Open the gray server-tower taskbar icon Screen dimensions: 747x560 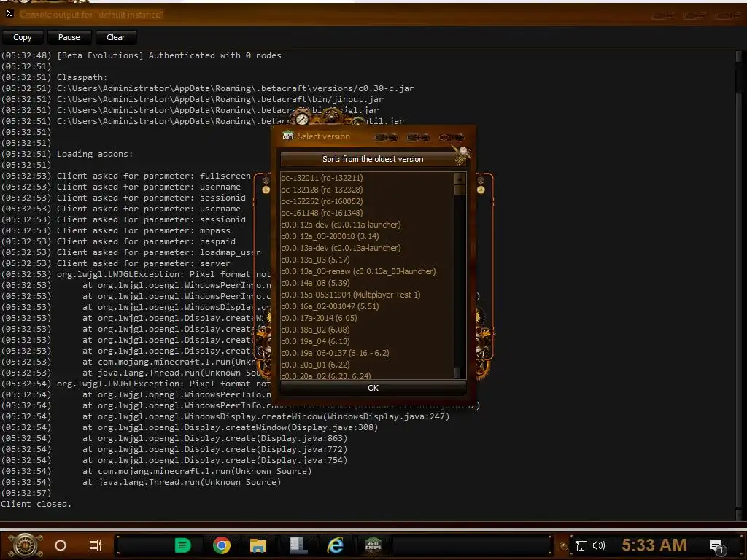click(x=298, y=545)
